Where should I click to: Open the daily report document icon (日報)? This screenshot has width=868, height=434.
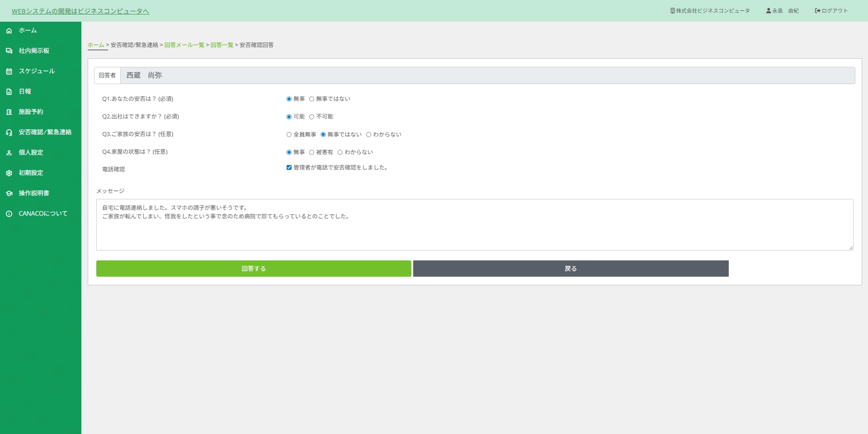tap(9, 92)
